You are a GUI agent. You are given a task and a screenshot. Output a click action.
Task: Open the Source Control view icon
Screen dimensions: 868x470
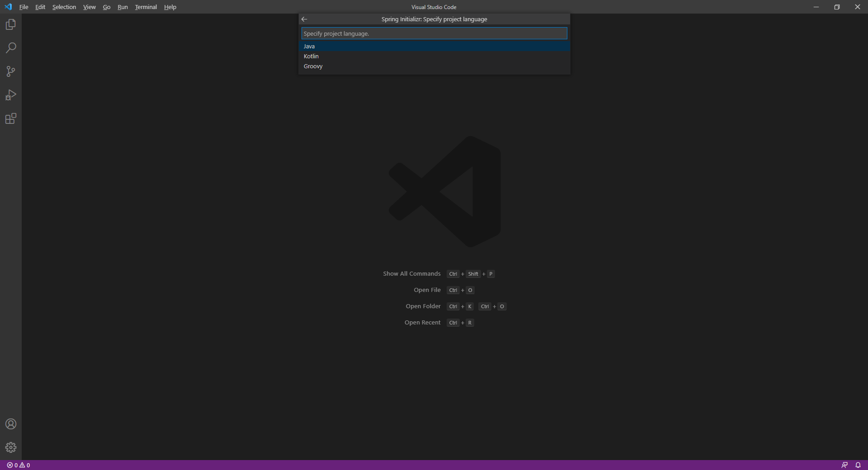tap(11, 71)
